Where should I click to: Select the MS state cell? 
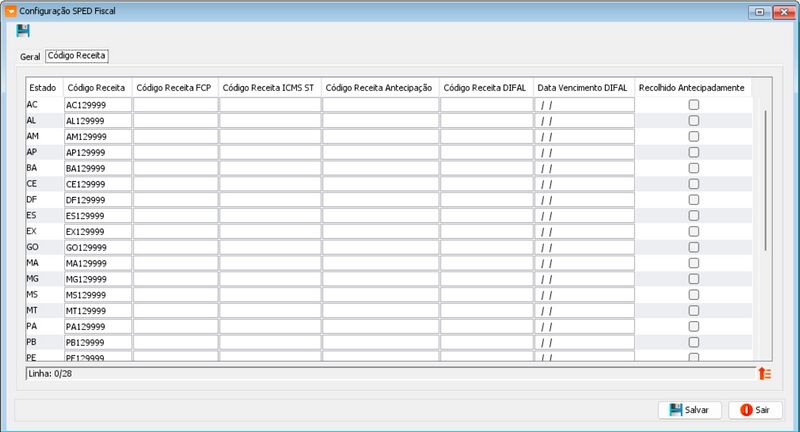(x=44, y=294)
